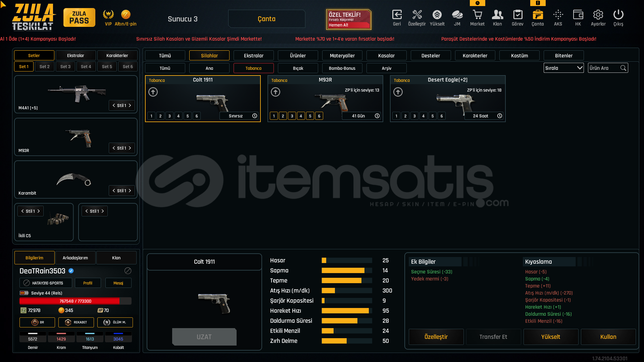Image resolution: width=644 pixels, height=362 pixels.
Task: Click the Ürün Ara search field
Action: pyautogui.click(x=608, y=68)
